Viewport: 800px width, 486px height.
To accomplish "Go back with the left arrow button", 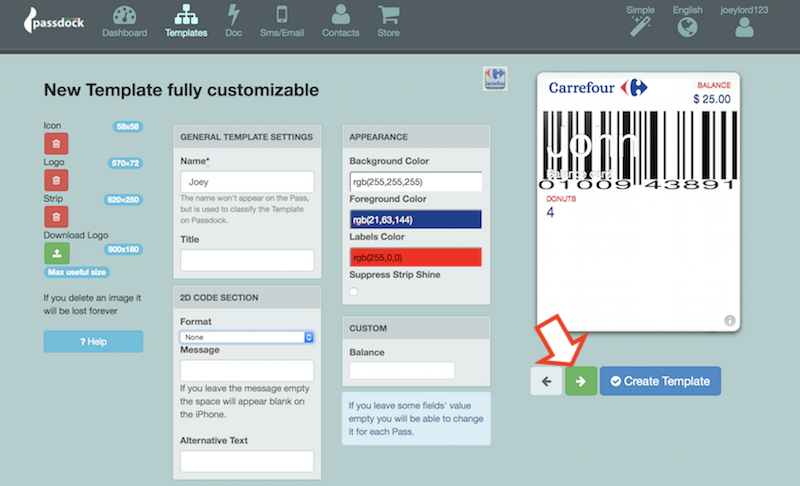I will point(546,381).
